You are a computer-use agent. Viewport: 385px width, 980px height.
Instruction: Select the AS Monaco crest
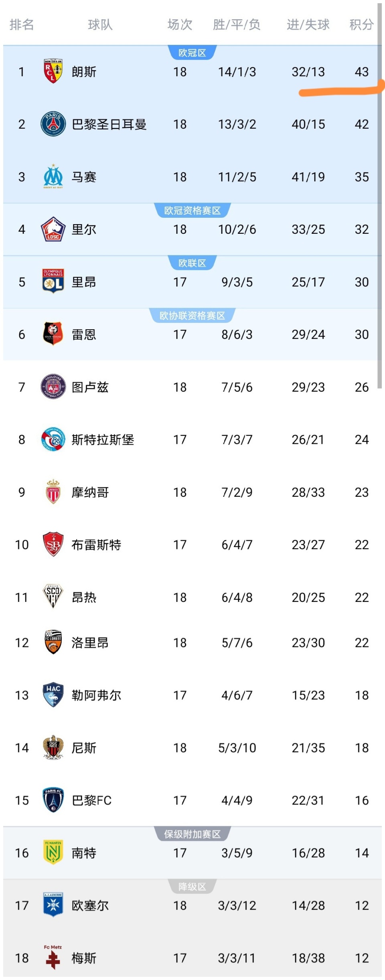point(53,492)
